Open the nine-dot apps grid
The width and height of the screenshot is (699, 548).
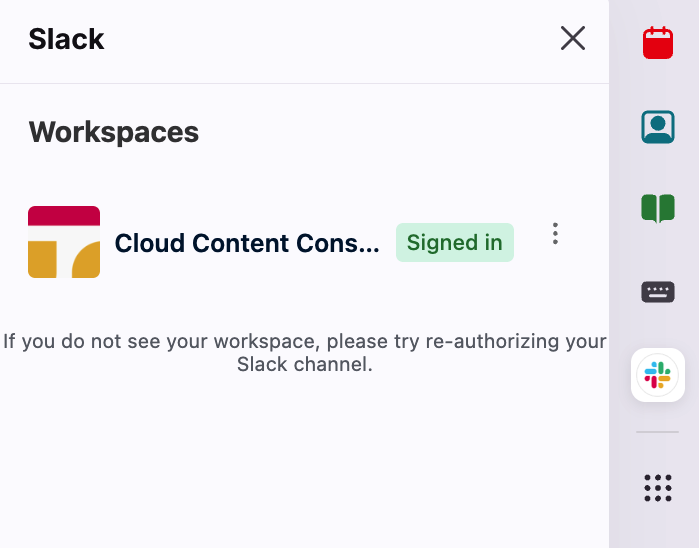(x=657, y=487)
